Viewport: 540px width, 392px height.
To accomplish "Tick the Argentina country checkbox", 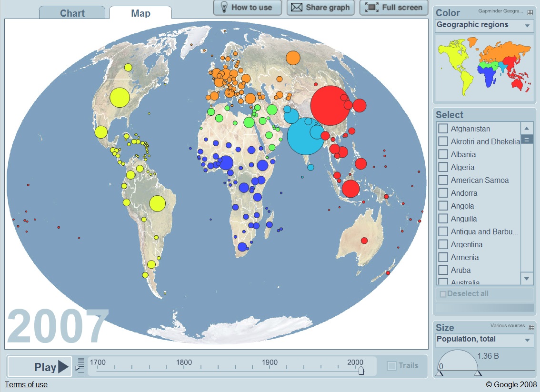I will [x=443, y=244].
